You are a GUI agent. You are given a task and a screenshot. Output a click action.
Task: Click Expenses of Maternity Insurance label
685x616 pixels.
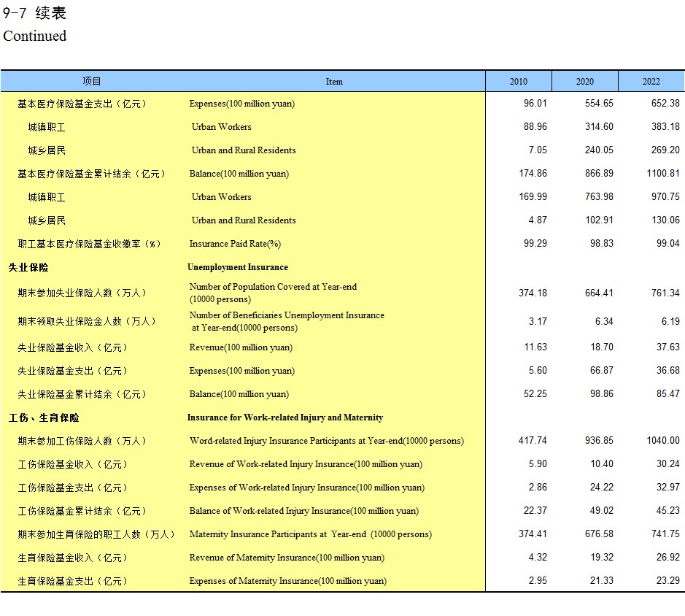point(288,581)
